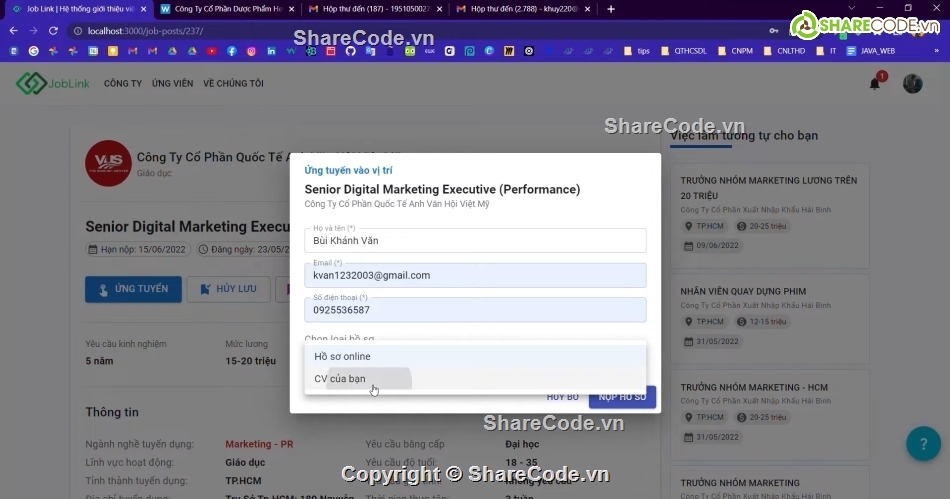Click the 'NỘP HỒ SƠ' submit button

622,397
